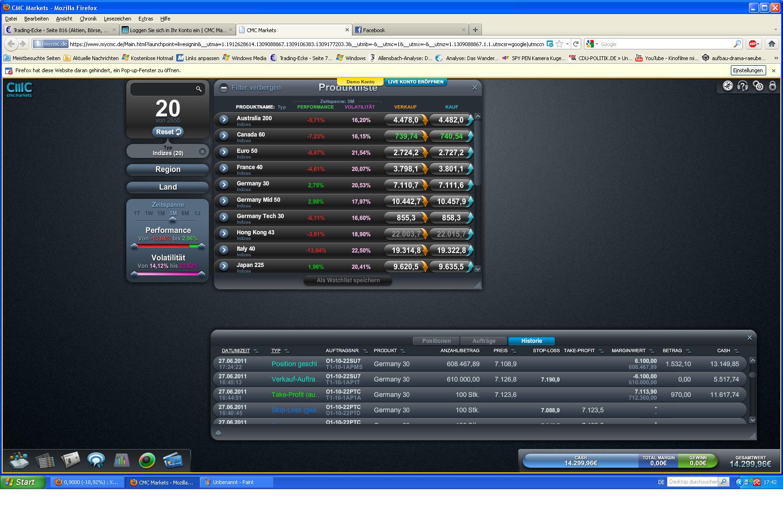Click the Desktop durchsuchen search box

point(693,482)
